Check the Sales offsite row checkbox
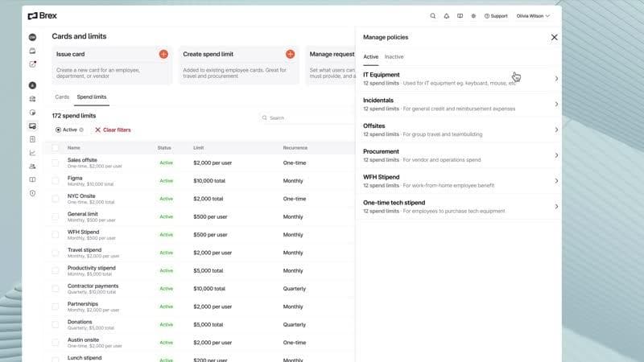Screen dimensions: 644x362 click(x=55, y=163)
